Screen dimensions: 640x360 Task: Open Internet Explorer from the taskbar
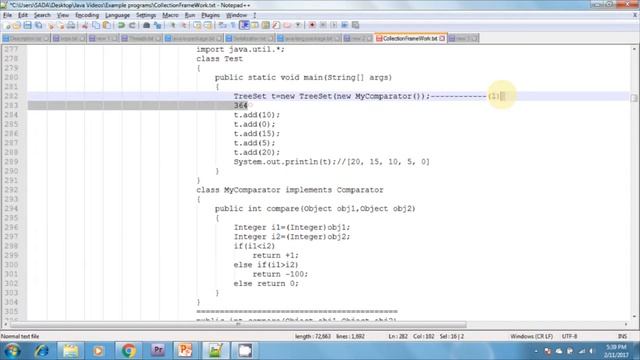pos(42,351)
